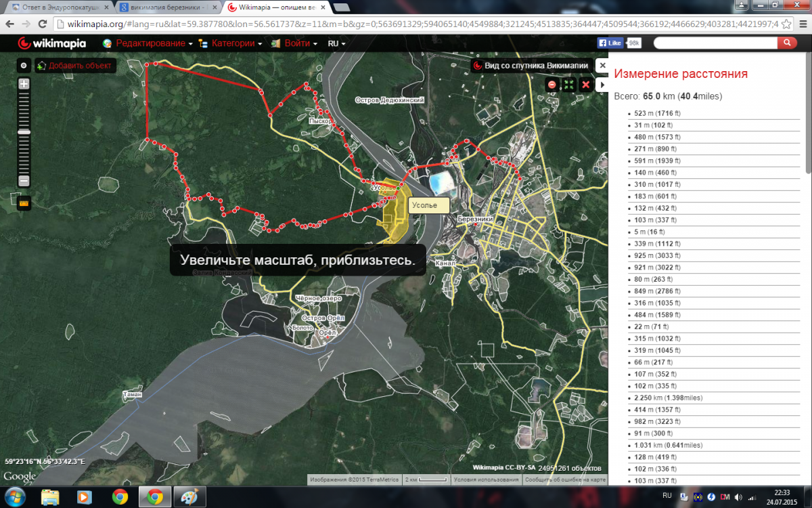This screenshot has width=812, height=508.
Task: Click the Добавить объект button
Action: [x=76, y=66]
